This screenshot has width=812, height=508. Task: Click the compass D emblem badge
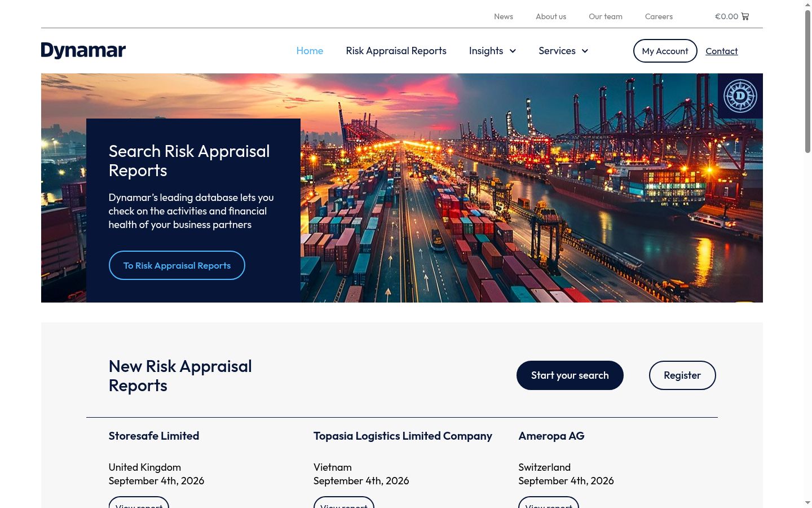point(740,96)
